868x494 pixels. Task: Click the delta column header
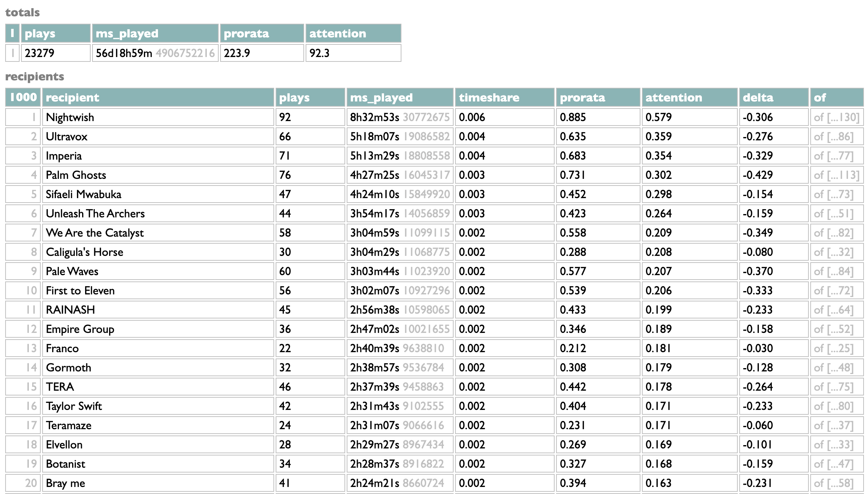pos(774,98)
